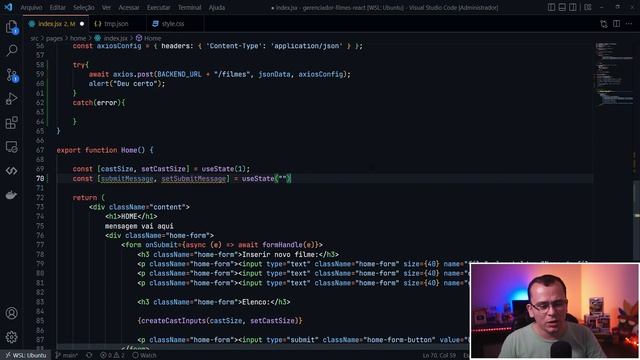The image size is (640, 360).
Task: Split the editor to the right
Action: click(x=616, y=24)
